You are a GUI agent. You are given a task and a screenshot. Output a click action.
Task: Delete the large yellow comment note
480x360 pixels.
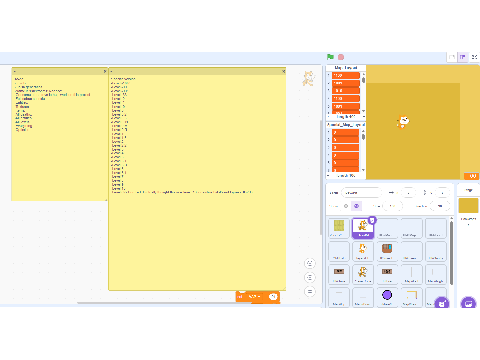pos(283,71)
